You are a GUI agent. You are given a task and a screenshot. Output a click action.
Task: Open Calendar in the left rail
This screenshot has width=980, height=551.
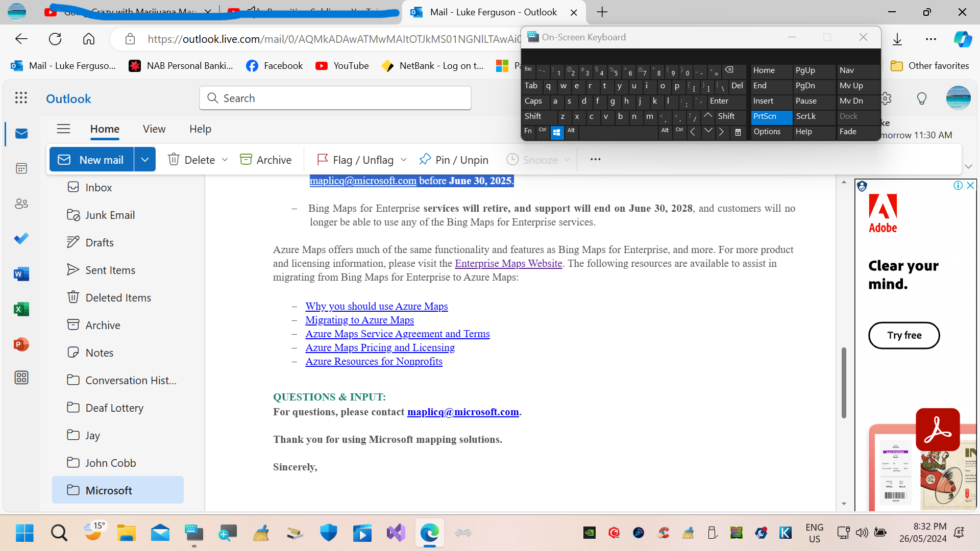tap(21, 168)
